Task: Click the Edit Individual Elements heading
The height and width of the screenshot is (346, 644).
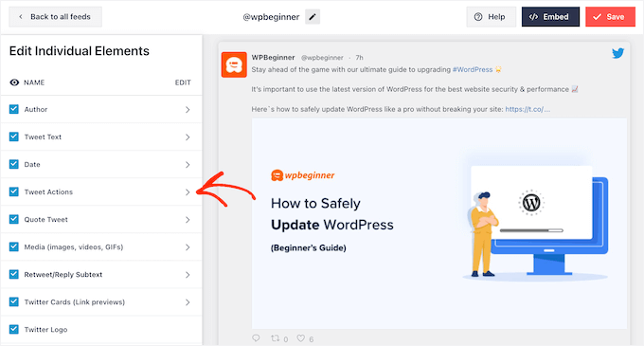Action: click(x=80, y=51)
